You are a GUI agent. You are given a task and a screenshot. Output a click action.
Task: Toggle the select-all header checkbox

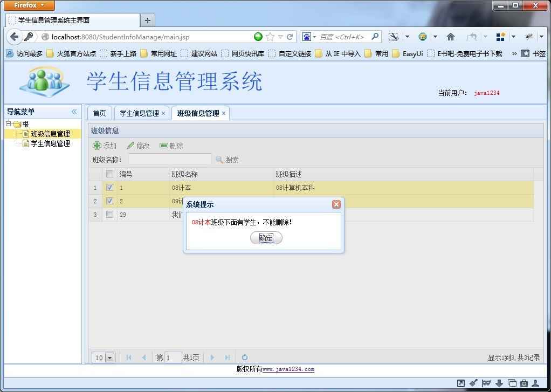pos(109,174)
